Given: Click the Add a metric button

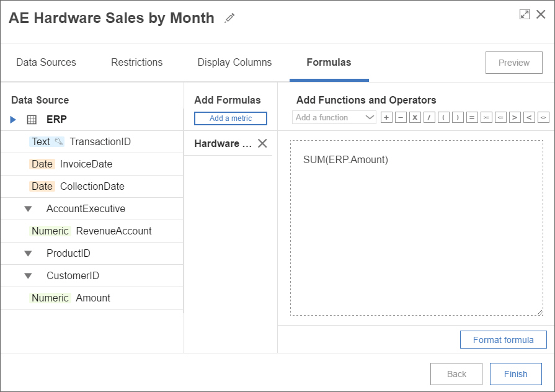Looking at the screenshot, I should click(231, 118).
